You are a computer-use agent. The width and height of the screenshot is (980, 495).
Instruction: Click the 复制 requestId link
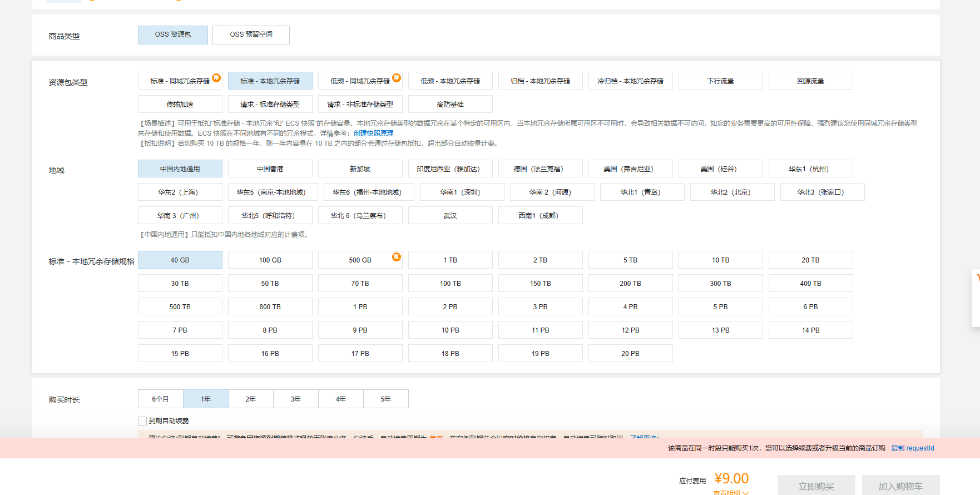pos(913,448)
